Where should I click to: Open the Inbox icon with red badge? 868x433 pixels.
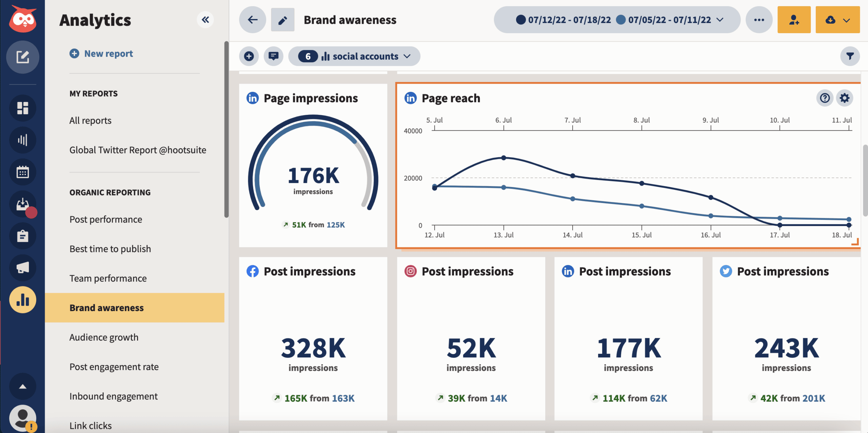[22, 204]
